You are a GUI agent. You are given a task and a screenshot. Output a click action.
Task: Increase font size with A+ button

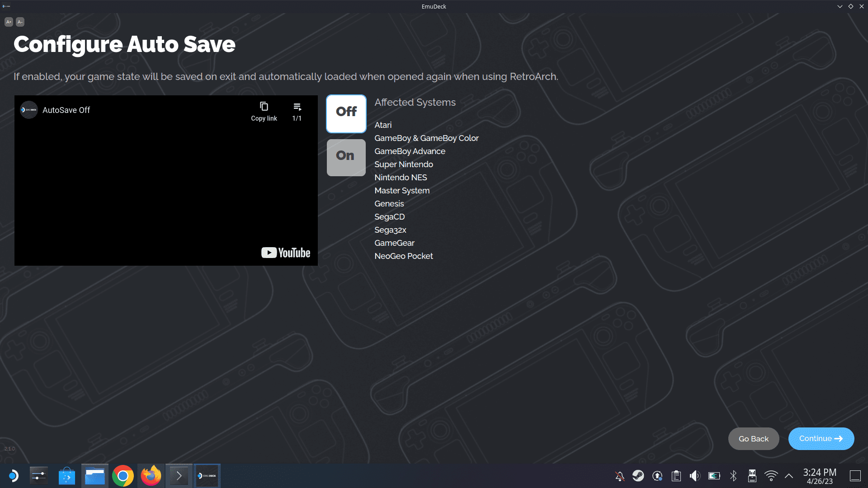pos(9,22)
